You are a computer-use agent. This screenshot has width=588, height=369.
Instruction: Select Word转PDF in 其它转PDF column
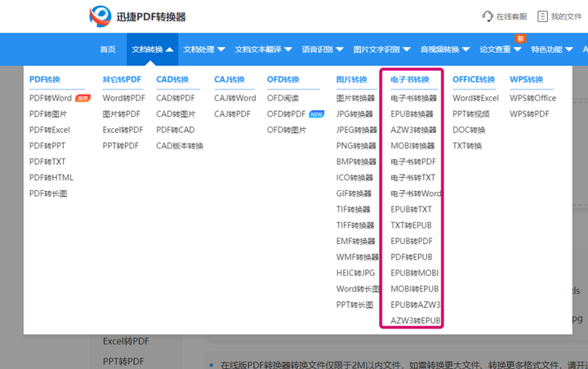click(x=124, y=98)
